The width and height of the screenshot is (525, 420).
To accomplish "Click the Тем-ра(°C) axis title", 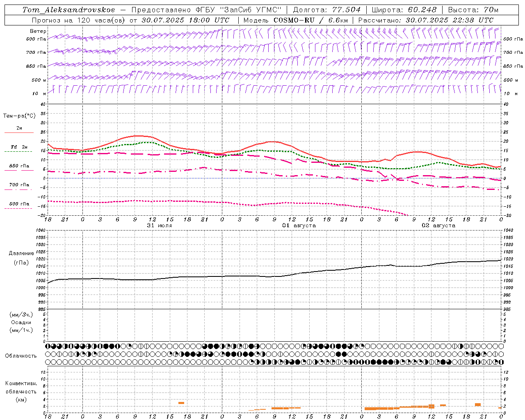I will pyautogui.click(x=19, y=116).
